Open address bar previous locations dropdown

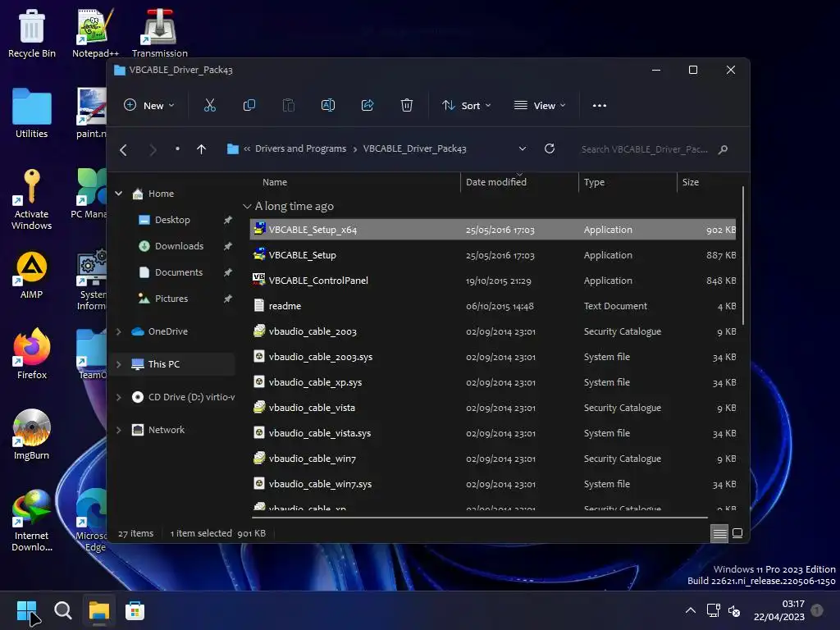523,149
